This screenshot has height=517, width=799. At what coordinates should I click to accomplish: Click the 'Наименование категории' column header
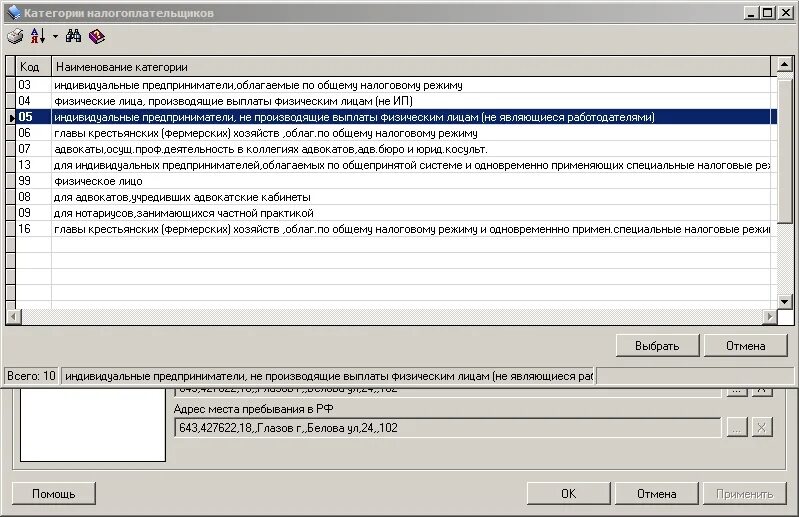411,67
